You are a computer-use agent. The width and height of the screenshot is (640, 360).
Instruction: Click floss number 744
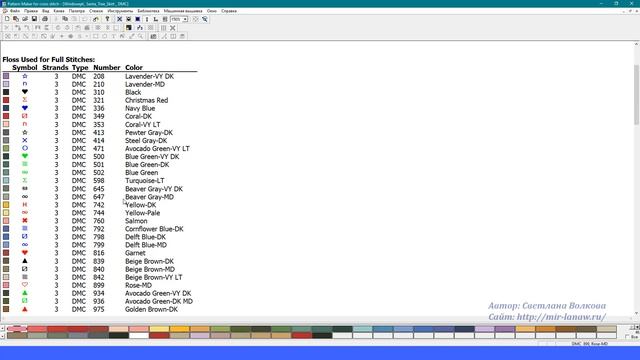pyautogui.click(x=99, y=213)
